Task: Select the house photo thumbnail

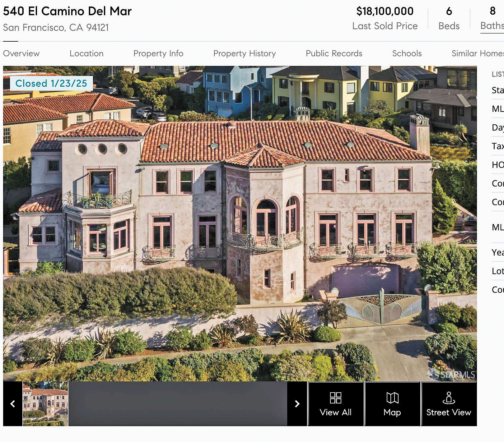Action: [x=45, y=404]
